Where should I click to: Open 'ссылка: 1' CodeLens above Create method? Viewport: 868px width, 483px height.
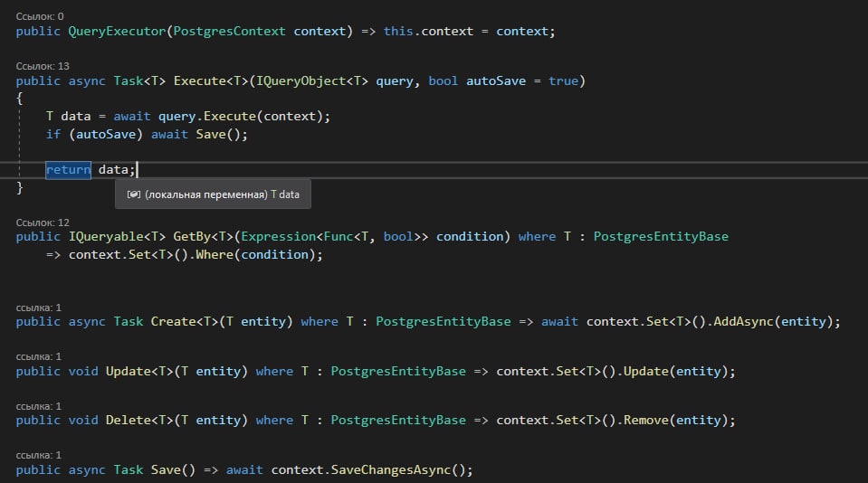tap(38, 308)
